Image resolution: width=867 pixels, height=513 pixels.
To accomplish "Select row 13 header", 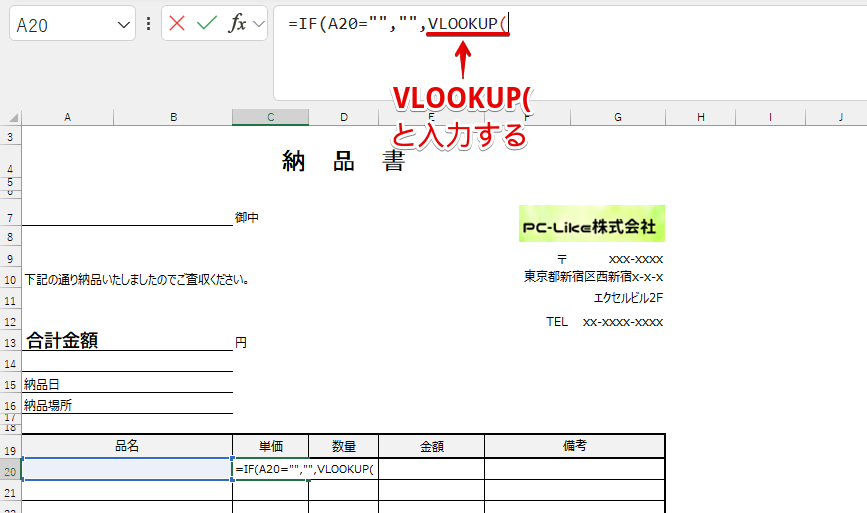I will pos(11,343).
